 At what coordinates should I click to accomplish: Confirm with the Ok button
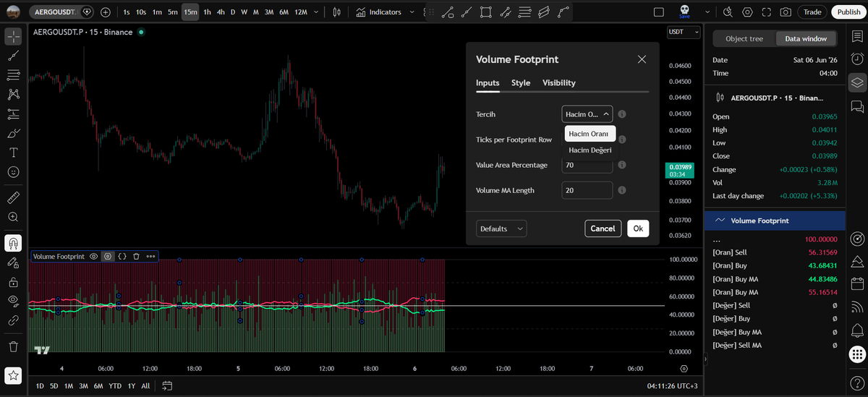638,229
